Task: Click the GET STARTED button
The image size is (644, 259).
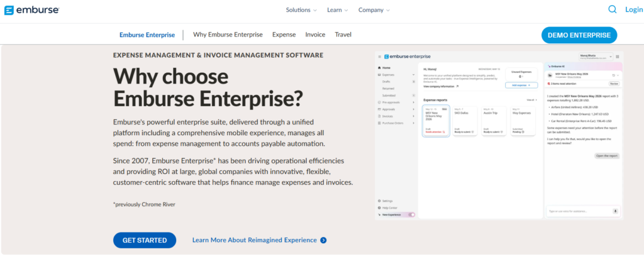Action: (145, 240)
